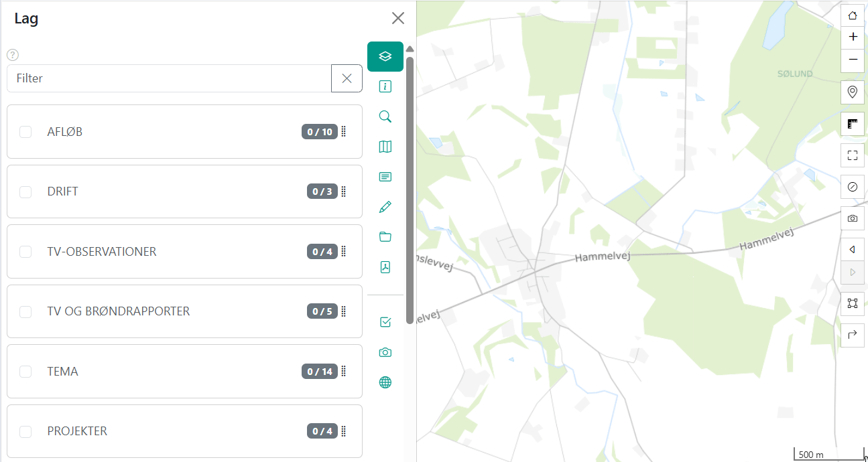
Task: Open the PDF export tool
Action: (x=385, y=267)
